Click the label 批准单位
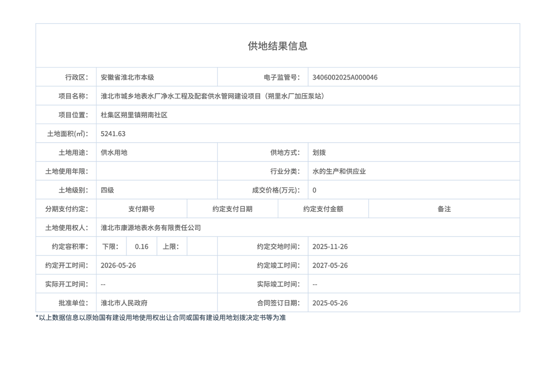554x392 pixels. (73, 303)
